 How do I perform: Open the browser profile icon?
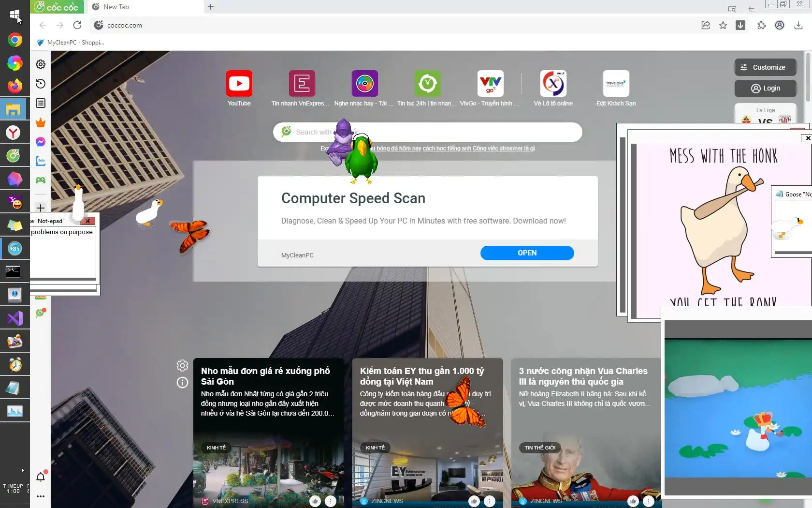pos(780,25)
